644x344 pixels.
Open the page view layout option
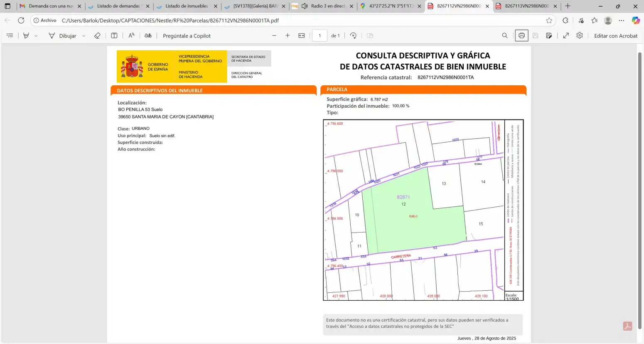tap(370, 36)
